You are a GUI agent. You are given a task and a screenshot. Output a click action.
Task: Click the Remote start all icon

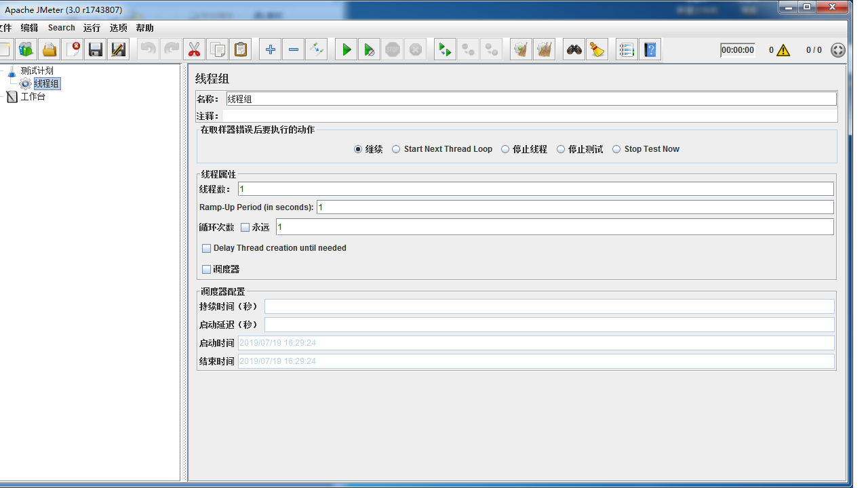446,49
